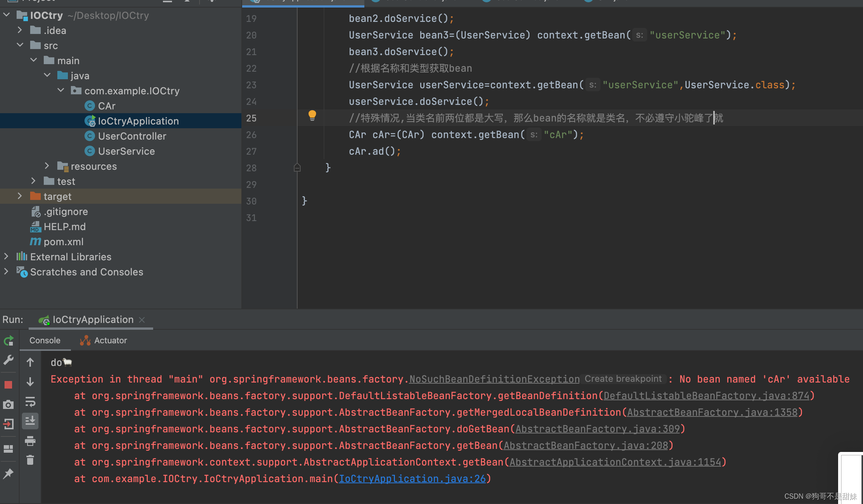
Task: Open IoCtryApplication.java:26 from stack trace link
Action: (x=413, y=478)
